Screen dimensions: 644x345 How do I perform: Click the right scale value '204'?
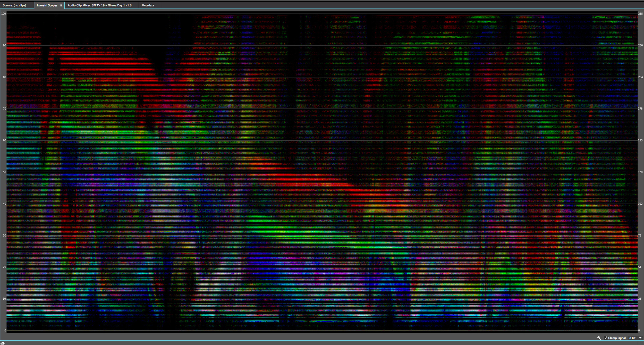640,77
